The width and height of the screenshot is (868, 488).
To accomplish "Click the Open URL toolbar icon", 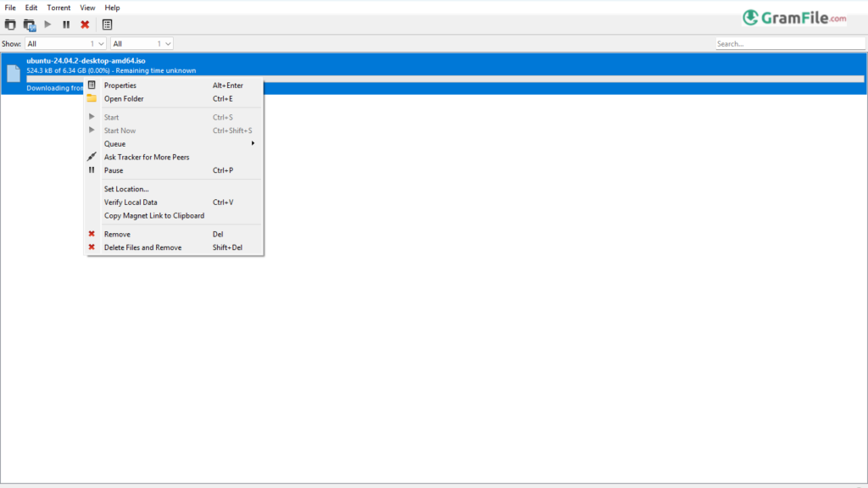I will point(30,25).
